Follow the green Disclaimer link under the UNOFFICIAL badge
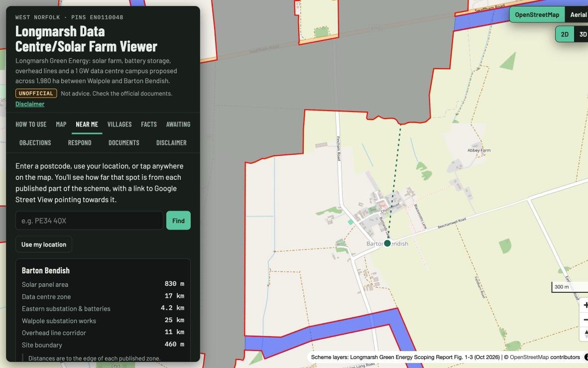This screenshot has height=368, width=588. click(x=30, y=104)
